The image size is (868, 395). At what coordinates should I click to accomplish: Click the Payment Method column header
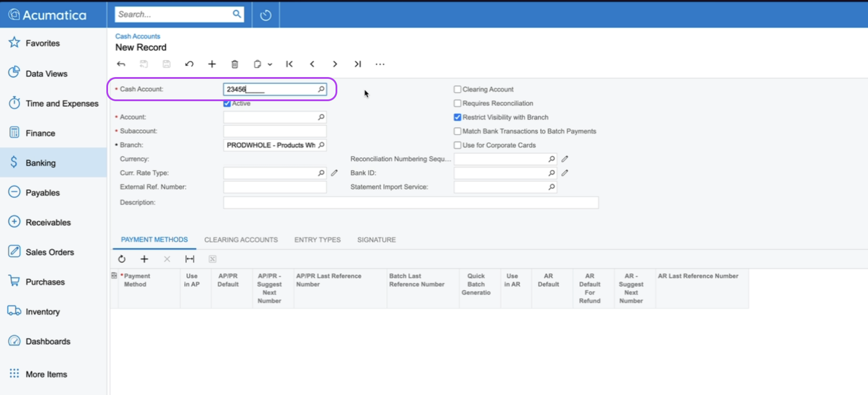coord(149,289)
